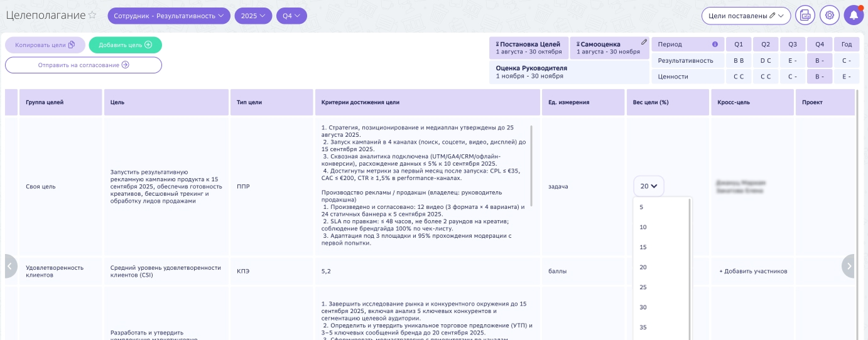This screenshot has height=340, width=868.
Task: Click the Запустить результативную рекламную кампанию goal text
Action: (x=166, y=186)
